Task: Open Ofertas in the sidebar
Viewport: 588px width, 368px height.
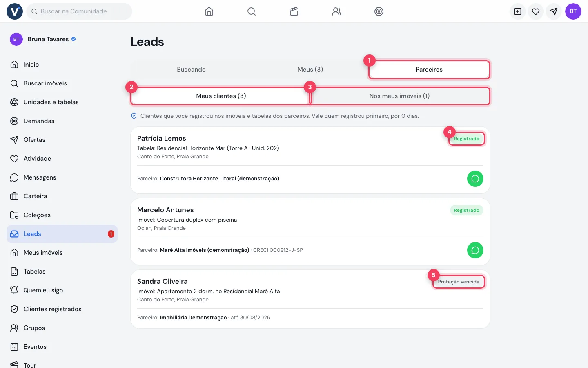Action: [62, 140]
